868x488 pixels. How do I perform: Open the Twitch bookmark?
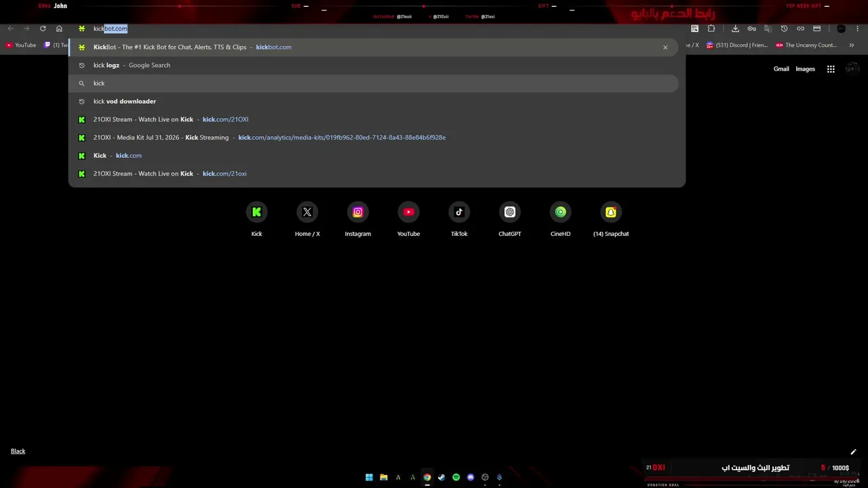(x=56, y=45)
